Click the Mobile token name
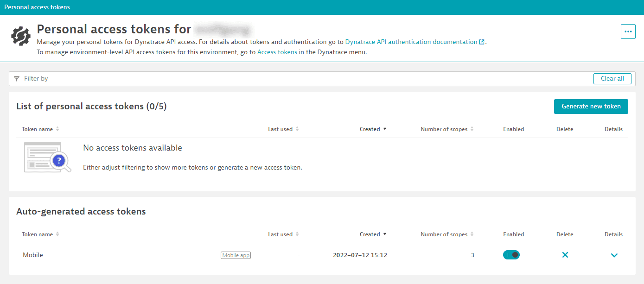Image resolution: width=644 pixels, height=284 pixels. [33, 255]
